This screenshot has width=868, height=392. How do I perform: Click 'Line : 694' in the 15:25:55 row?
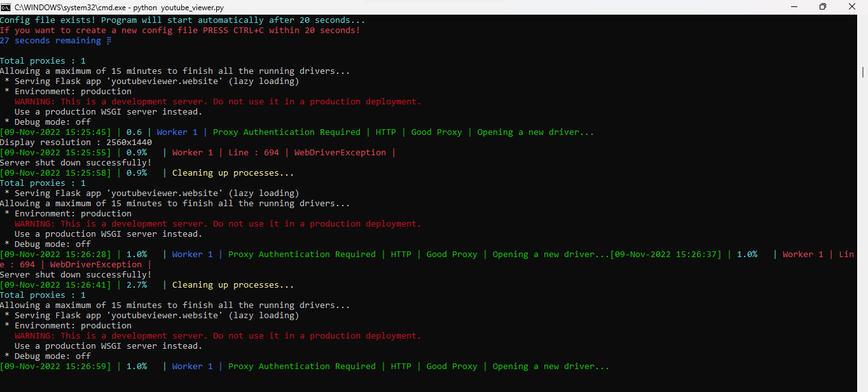[254, 153]
